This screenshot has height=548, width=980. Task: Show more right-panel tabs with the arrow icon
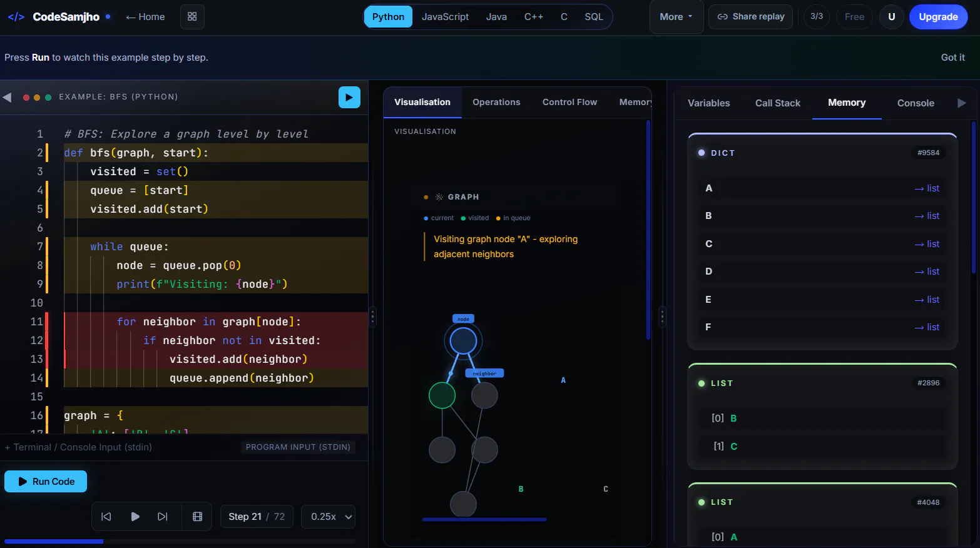tap(962, 103)
